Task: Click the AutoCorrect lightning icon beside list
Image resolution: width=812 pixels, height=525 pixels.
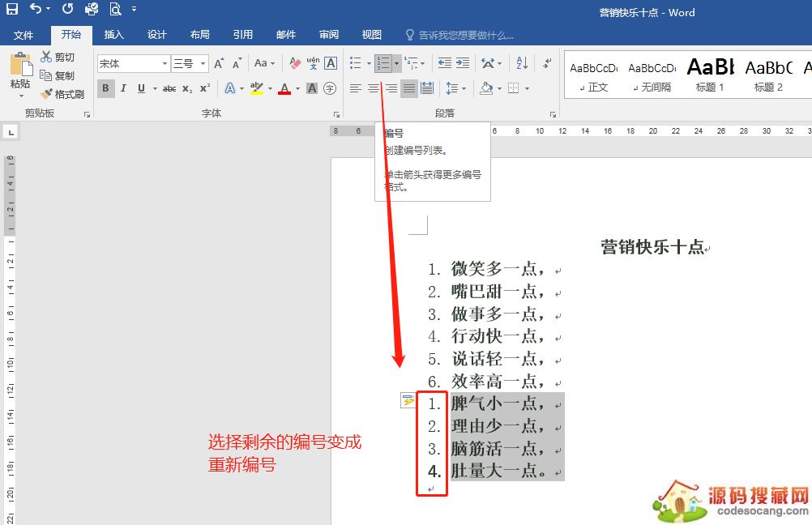Action: click(408, 401)
